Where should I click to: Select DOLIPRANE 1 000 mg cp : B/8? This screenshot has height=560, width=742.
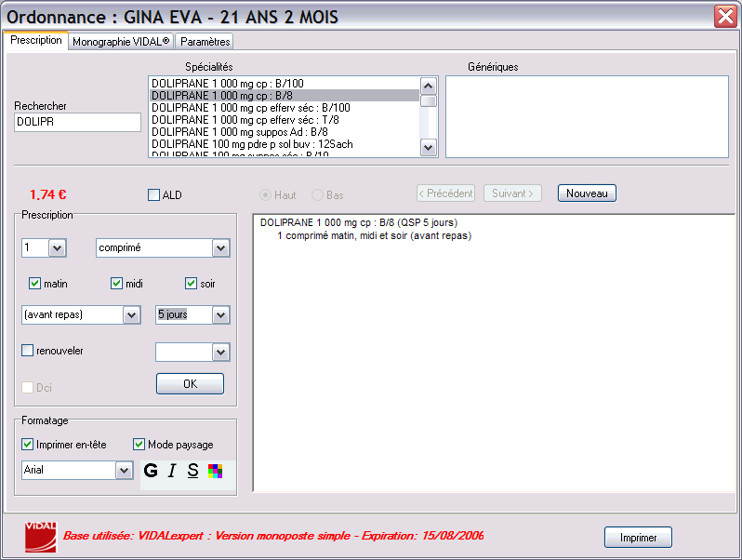coord(285,96)
